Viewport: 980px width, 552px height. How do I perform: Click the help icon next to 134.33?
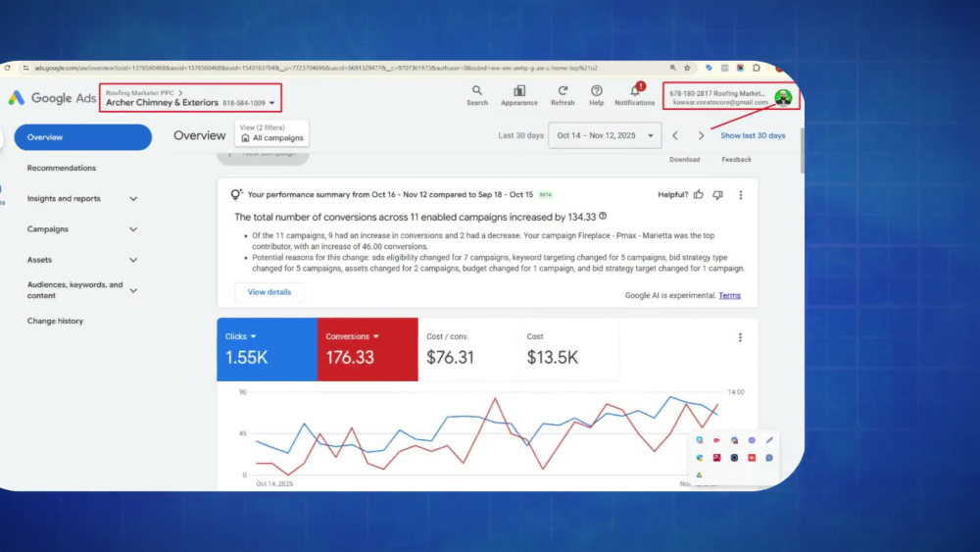coord(603,216)
